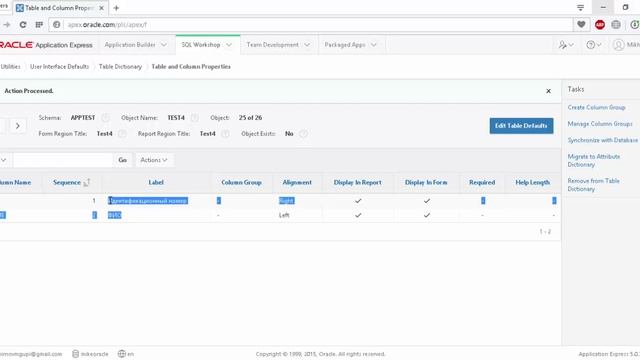Sort by Label column header
Image resolution: width=640 pixels, height=360 pixels.
156,182
